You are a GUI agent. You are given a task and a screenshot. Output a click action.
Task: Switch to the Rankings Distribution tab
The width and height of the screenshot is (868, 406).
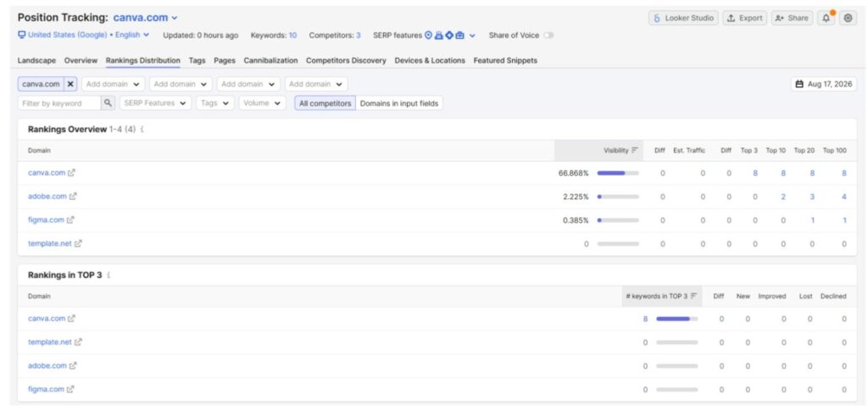pos(142,60)
